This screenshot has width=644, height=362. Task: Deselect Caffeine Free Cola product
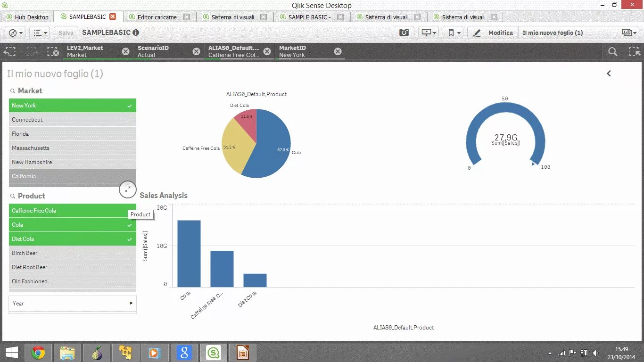tap(73, 211)
